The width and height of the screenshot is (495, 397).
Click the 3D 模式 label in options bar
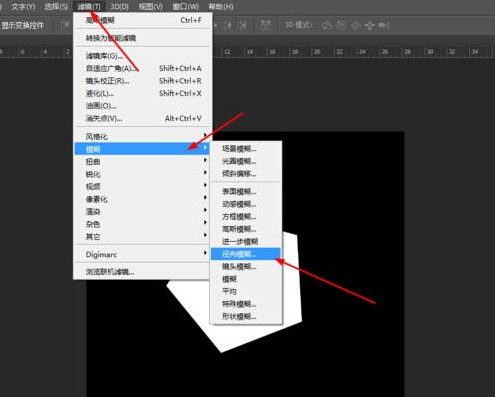[x=298, y=25]
